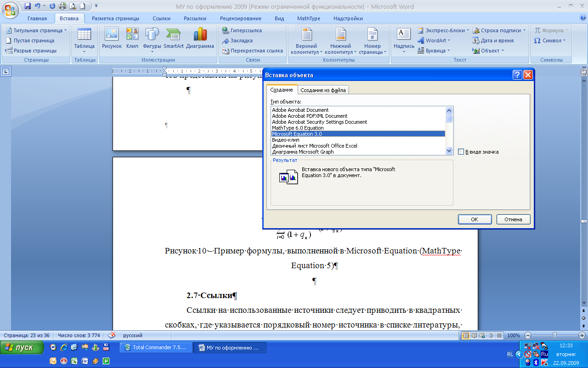Open Клип clip art pane
The height and width of the screenshot is (368, 588).
point(132,38)
